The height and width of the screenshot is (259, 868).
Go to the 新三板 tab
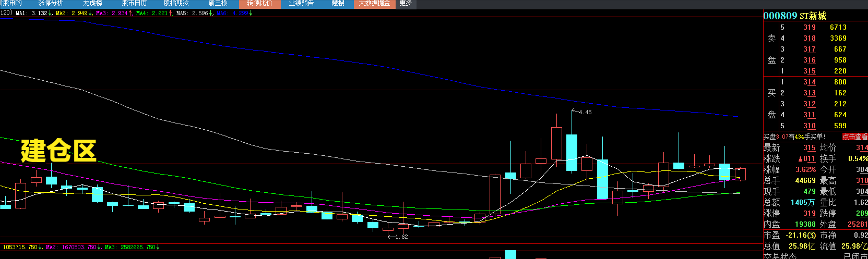click(x=218, y=3)
